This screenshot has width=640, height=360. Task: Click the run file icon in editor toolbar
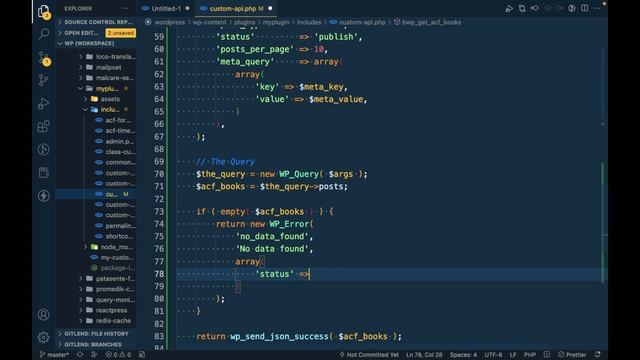(x=509, y=9)
